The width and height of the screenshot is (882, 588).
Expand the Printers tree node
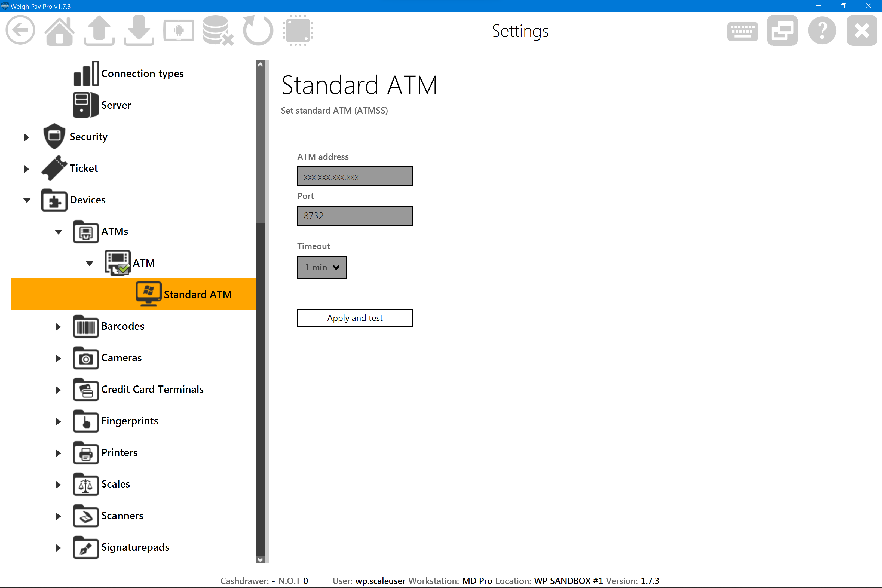(x=58, y=453)
